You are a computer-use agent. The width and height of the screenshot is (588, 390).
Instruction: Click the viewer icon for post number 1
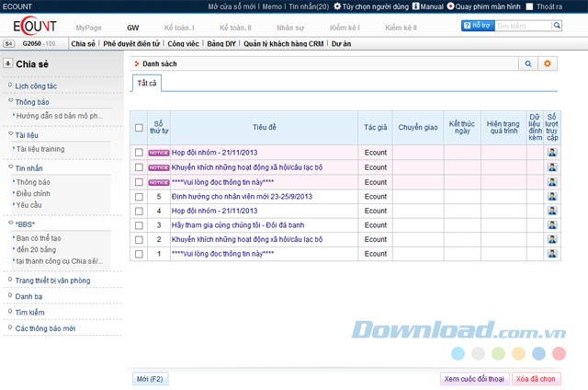click(552, 253)
